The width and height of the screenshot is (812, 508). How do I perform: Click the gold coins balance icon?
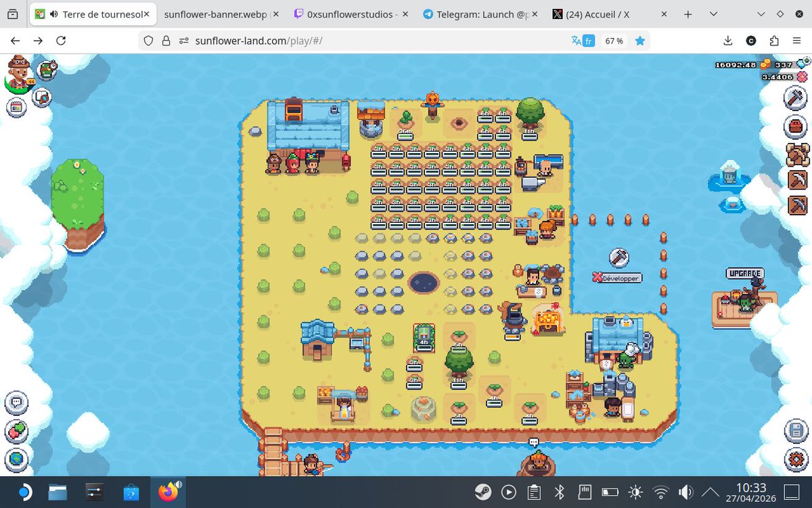pyautogui.click(x=765, y=64)
